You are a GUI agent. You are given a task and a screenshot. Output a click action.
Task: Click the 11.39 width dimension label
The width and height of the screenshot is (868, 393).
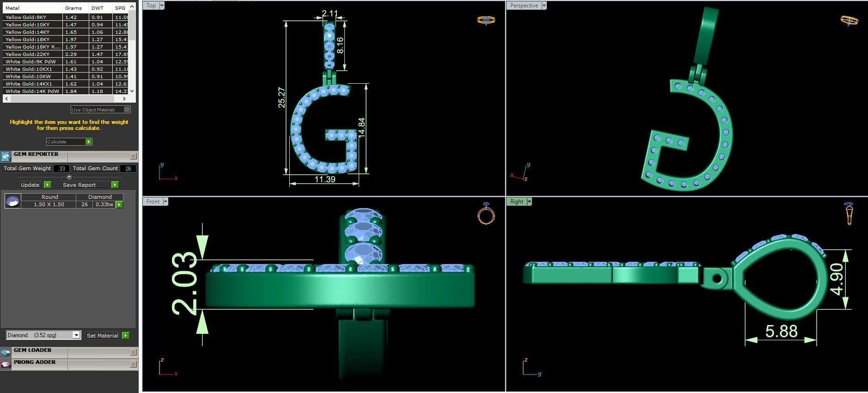point(324,179)
